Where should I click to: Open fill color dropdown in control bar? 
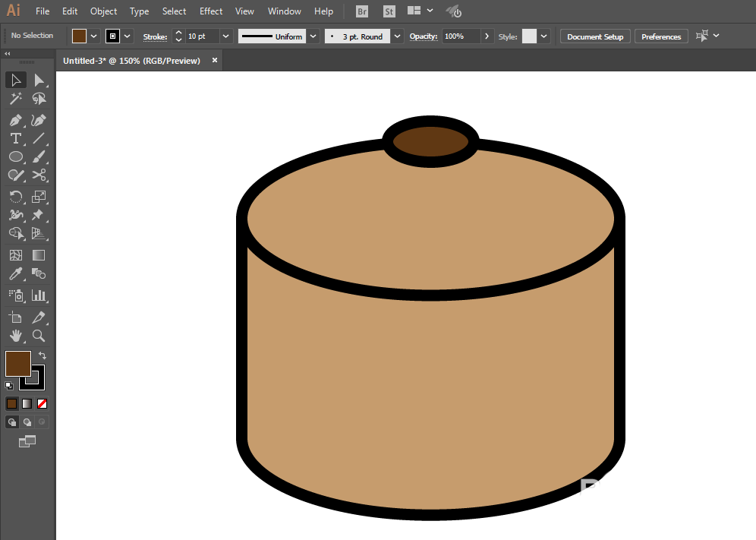point(94,36)
